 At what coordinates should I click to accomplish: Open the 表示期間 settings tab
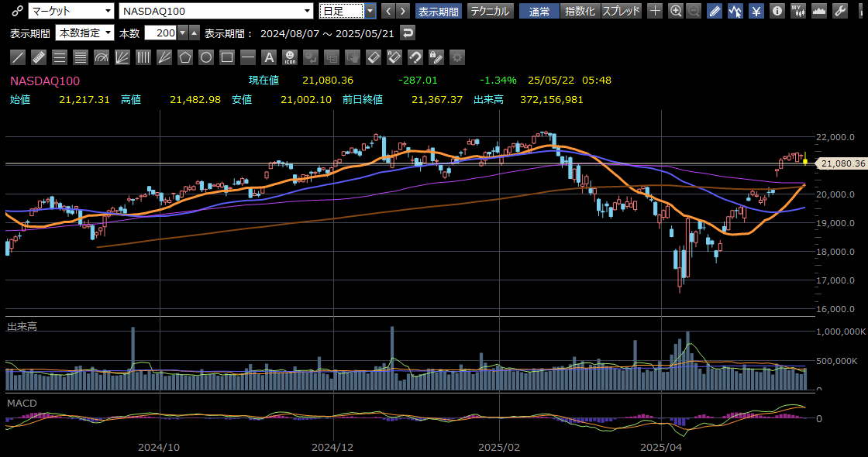point(439,11)
